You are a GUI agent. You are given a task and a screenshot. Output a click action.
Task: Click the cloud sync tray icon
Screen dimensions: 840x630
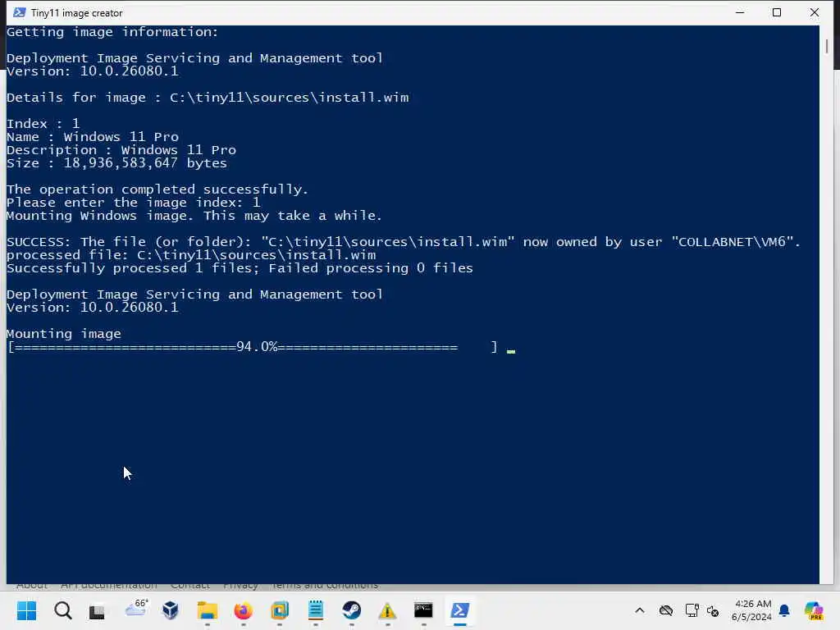coord(666,610)
